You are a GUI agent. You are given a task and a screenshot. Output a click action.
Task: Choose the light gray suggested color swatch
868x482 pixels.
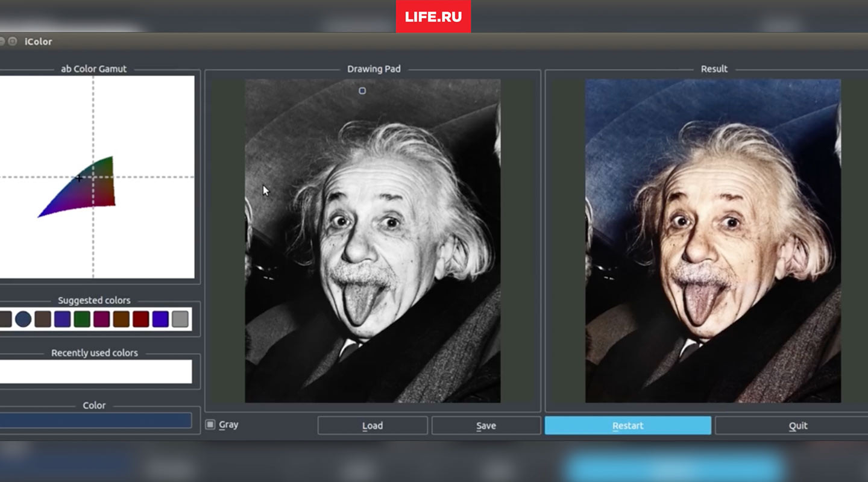pyautogui.click(x=180, y=319)
